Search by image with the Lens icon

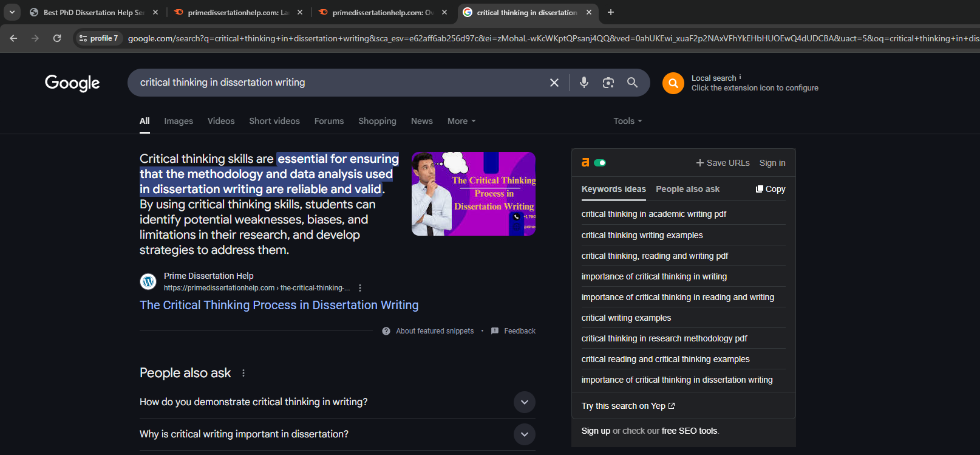click(x=608, y=83)
